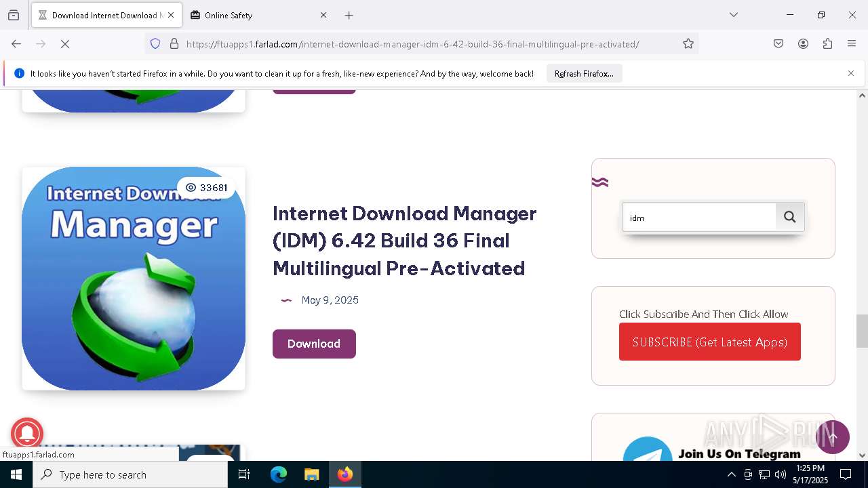This screenshot has width=868, height=488.
Task: Click the Windows taskbar search box
Action: point(130,474)
